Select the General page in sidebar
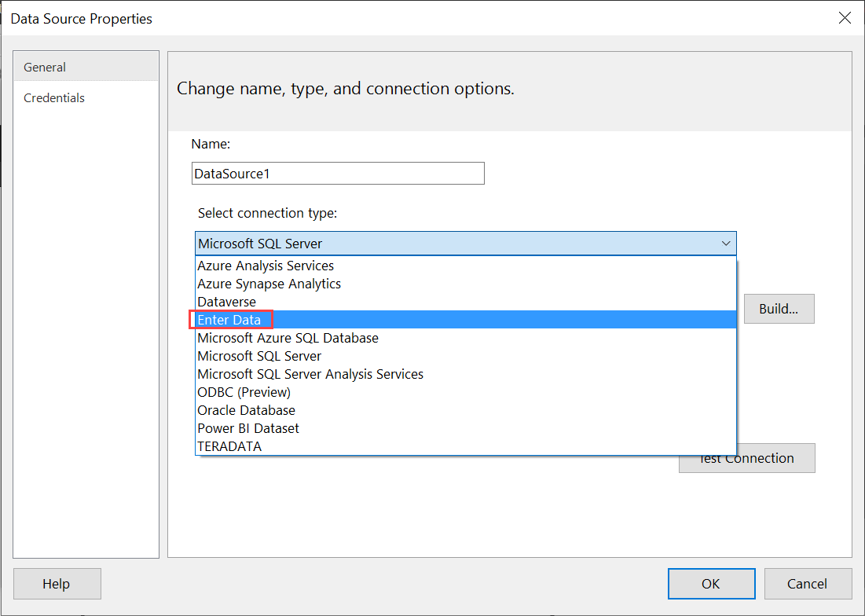Image resolution: width=865 pixels, height=616 pixels. tap(86, 67)
